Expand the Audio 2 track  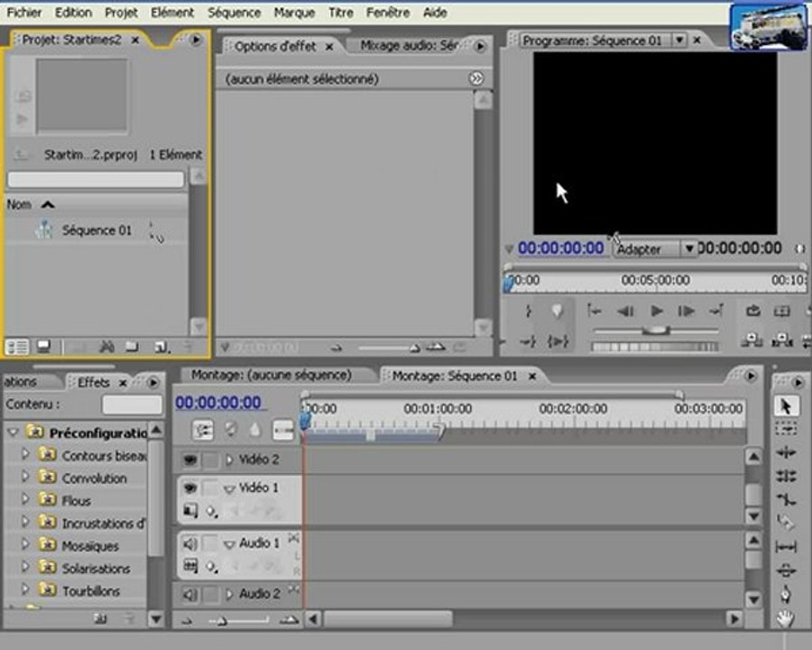coord(229,594)
